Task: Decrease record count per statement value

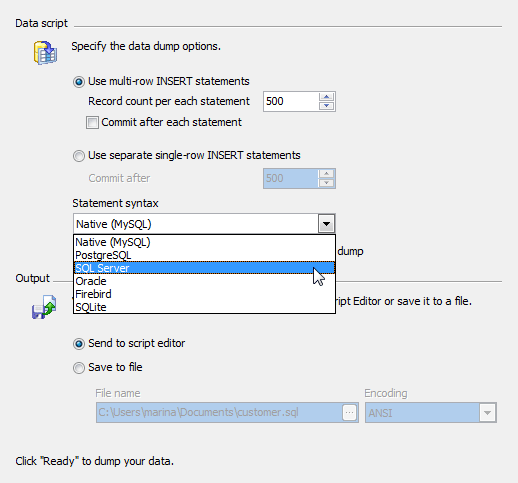Action: [x=326, y=106]
